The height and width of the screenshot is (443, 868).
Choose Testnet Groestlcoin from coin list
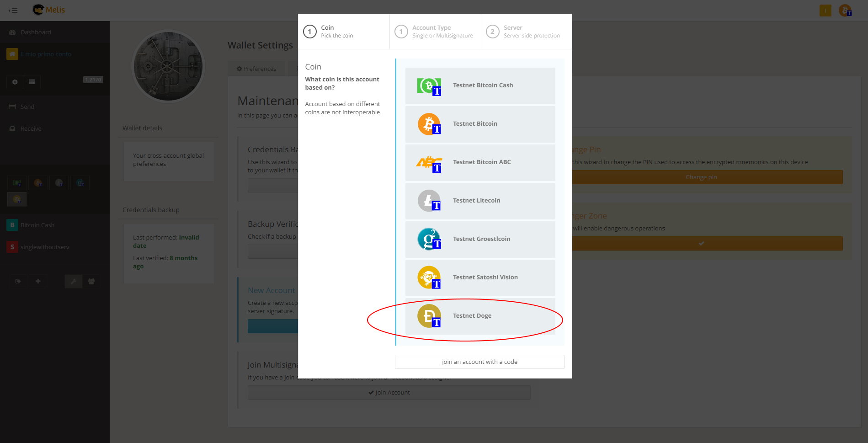click(480, 240)
